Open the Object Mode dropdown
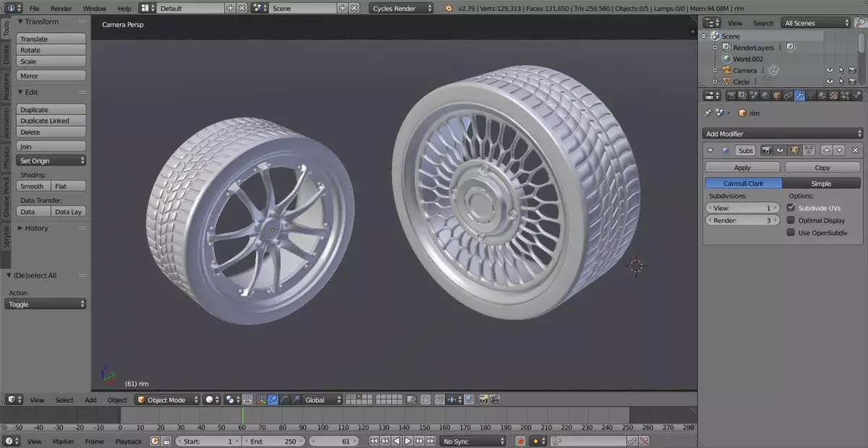This screenshot has width=868, height=448. point(166,400)
